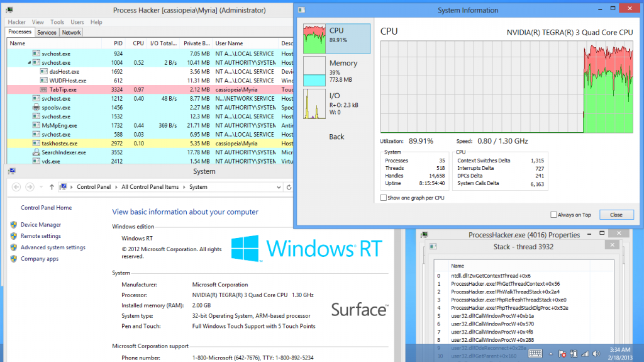This screenshot has width=644, height=362.
Task: Expand the All Control Panel Items chevron
Action: tap(184, 187)
